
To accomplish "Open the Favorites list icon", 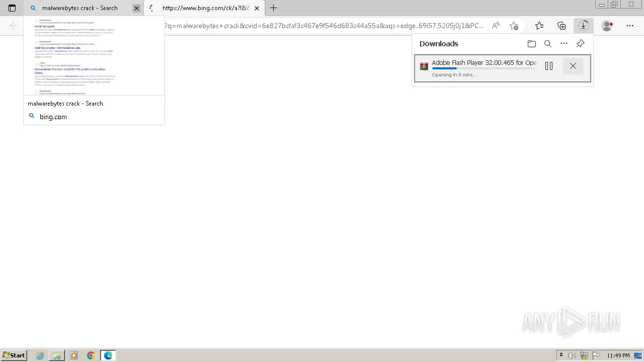I will [x=539, y=26].
